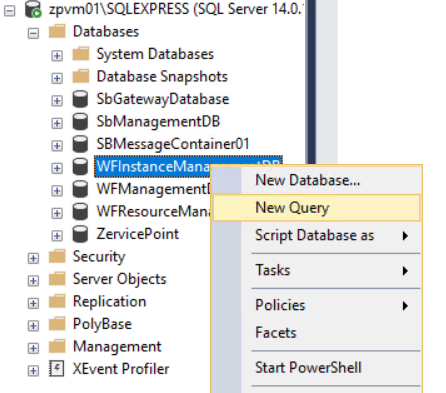446x393 pixels.
Task: Click the SBMessageContainer01 database icon
Action: [x=80, y=144]
